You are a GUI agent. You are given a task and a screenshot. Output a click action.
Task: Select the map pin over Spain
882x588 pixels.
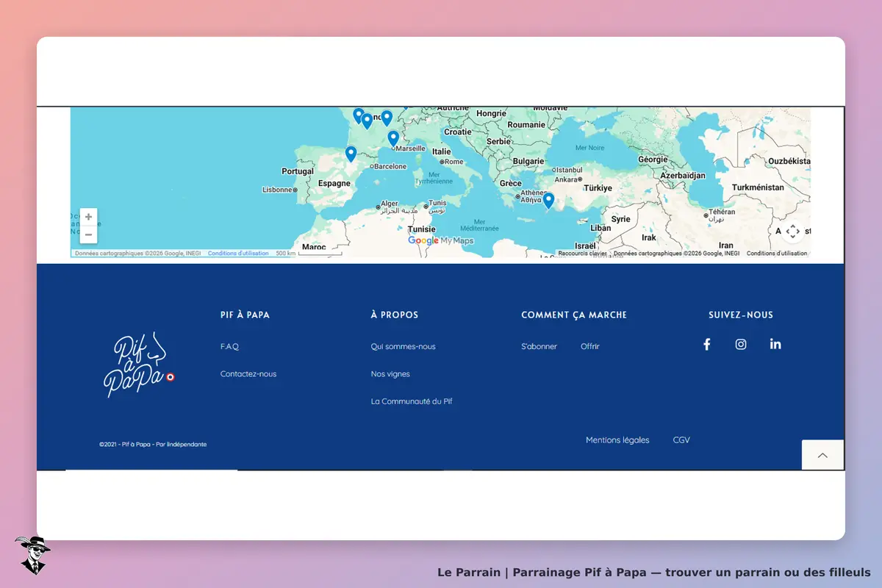click(351, 154)
